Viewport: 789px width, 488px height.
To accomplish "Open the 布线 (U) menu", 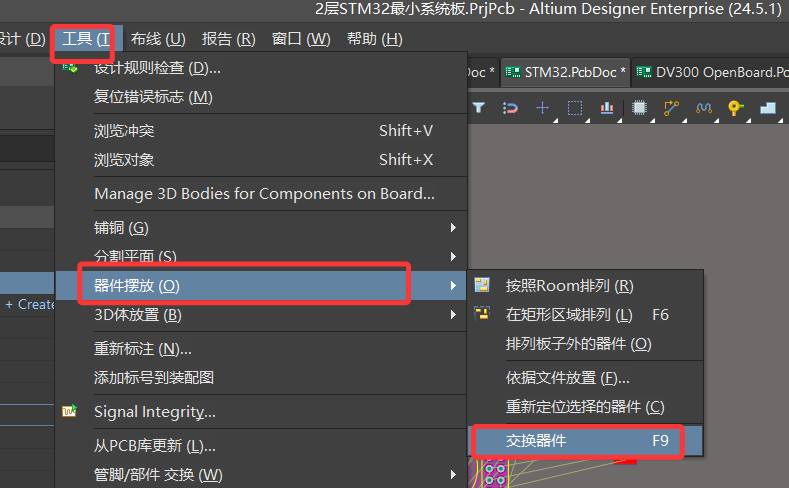I will point(158,39).
